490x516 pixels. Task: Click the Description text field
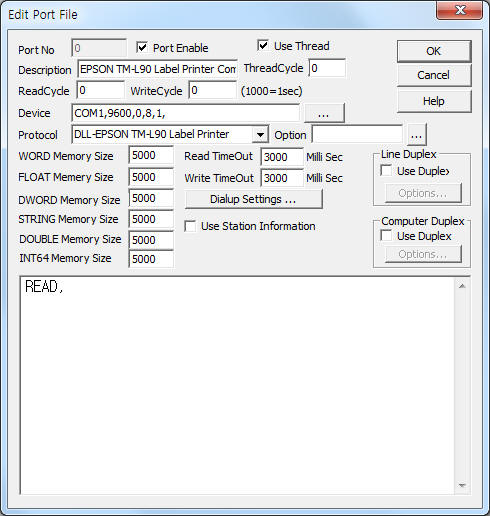point(157,69)
